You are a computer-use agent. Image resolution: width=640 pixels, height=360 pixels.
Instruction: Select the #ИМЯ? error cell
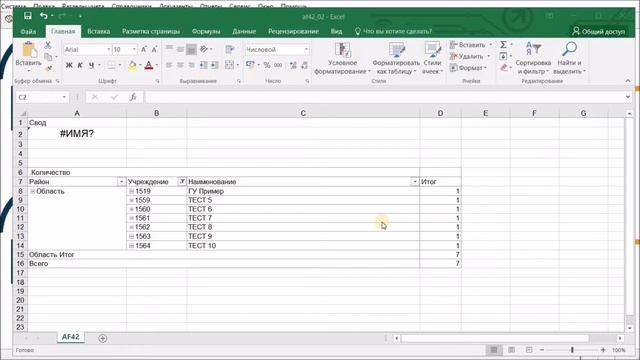(77, 134)
